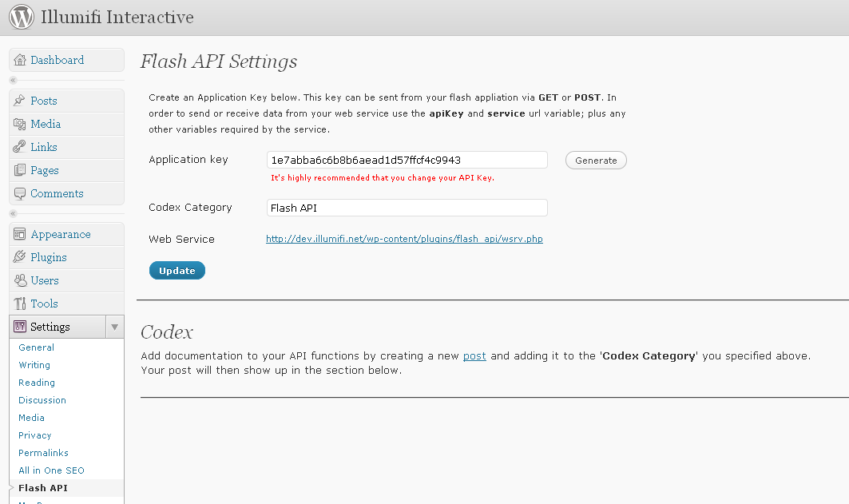Click the Plugins plug icon
The image size is (849, 504).
pos(19,257)
